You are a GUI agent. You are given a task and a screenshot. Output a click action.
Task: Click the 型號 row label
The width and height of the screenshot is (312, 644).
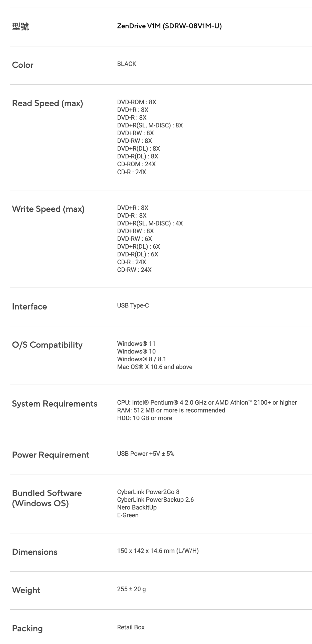coord(20,27)
